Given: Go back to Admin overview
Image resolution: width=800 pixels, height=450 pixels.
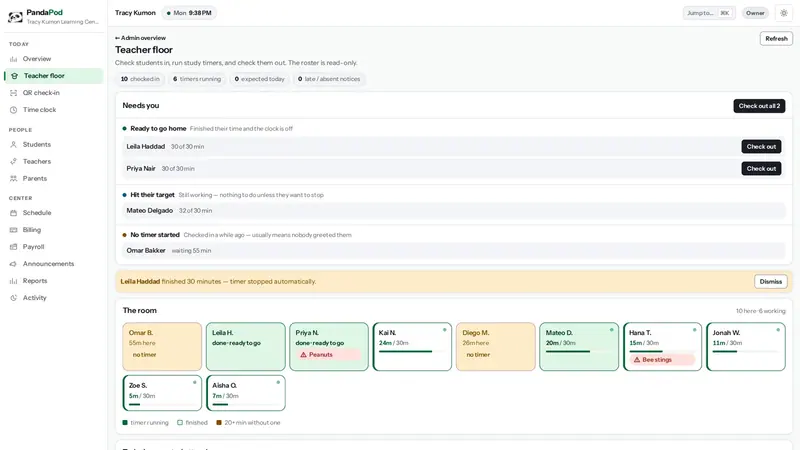Looking at the screenshot, I should pyautogui.click(x=140, y=38).
